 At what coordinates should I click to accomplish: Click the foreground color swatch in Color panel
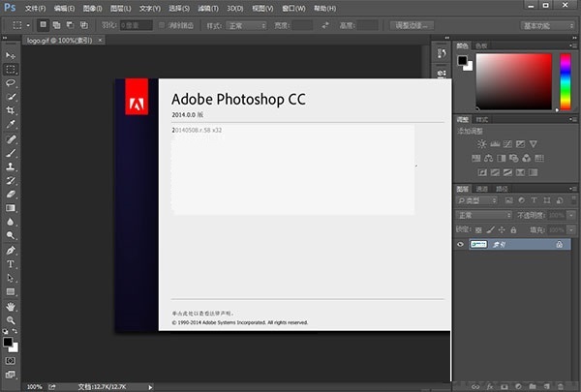tap(462, 60)
